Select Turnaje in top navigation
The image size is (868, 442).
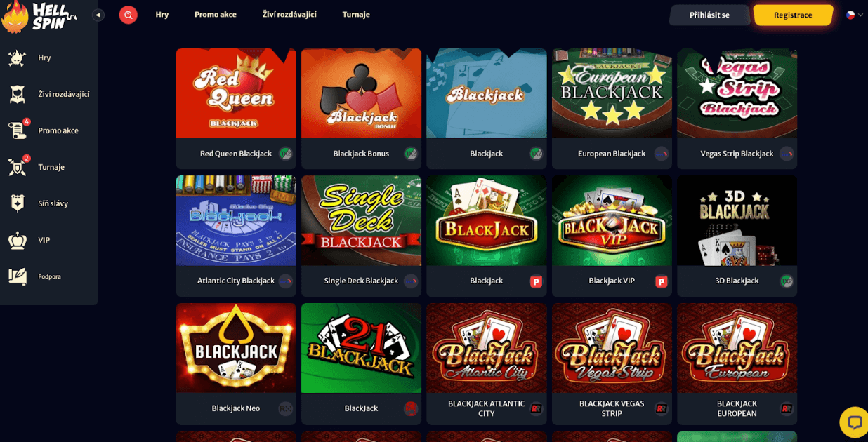[x=356, y=15]
